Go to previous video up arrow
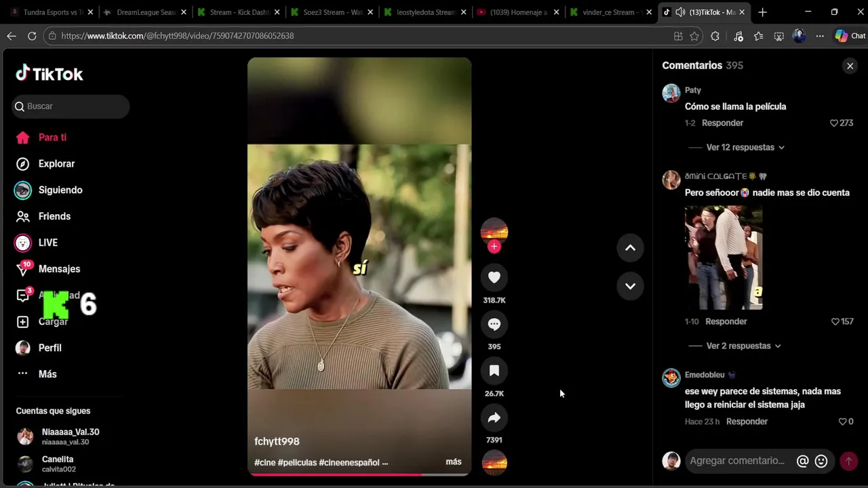868x488 pixels. pyautogui.click(x=630, y=248)
